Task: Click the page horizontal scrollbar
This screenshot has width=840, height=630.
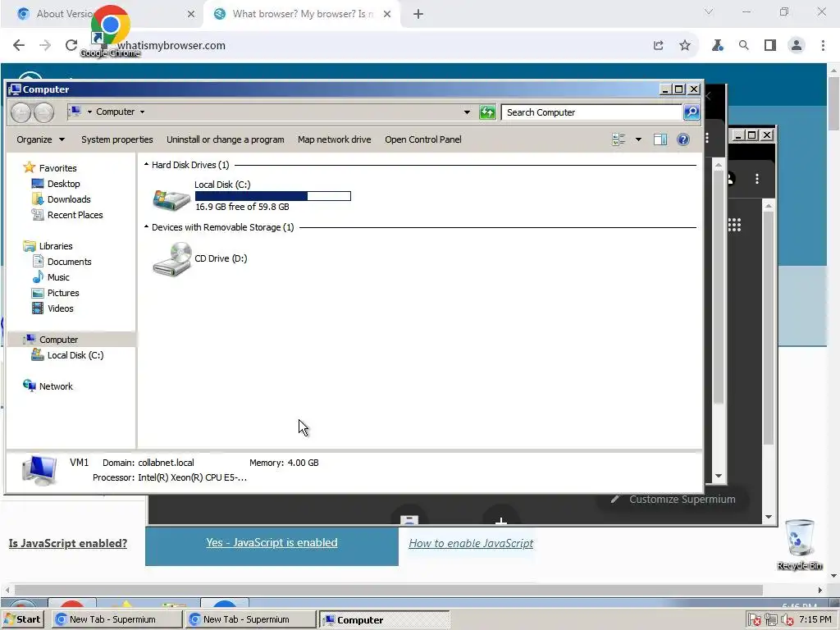Action: pyautogui.click(x=388, y=590)
